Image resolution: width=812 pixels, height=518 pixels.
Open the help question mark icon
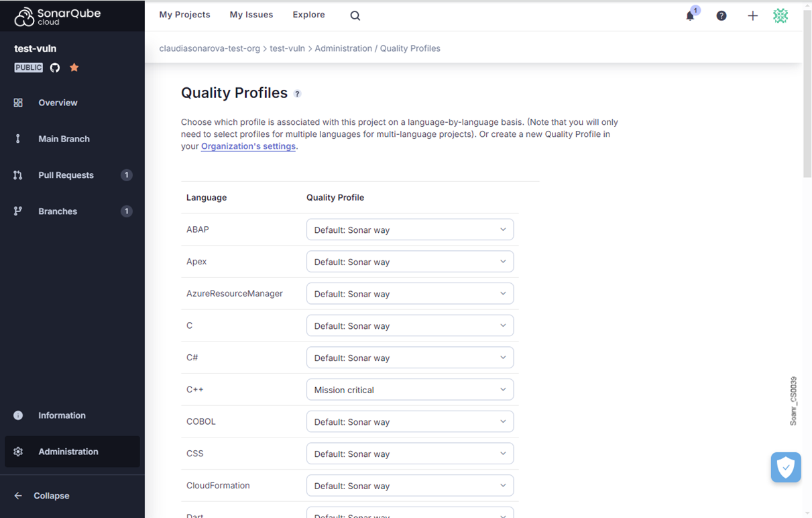(721, 15)
